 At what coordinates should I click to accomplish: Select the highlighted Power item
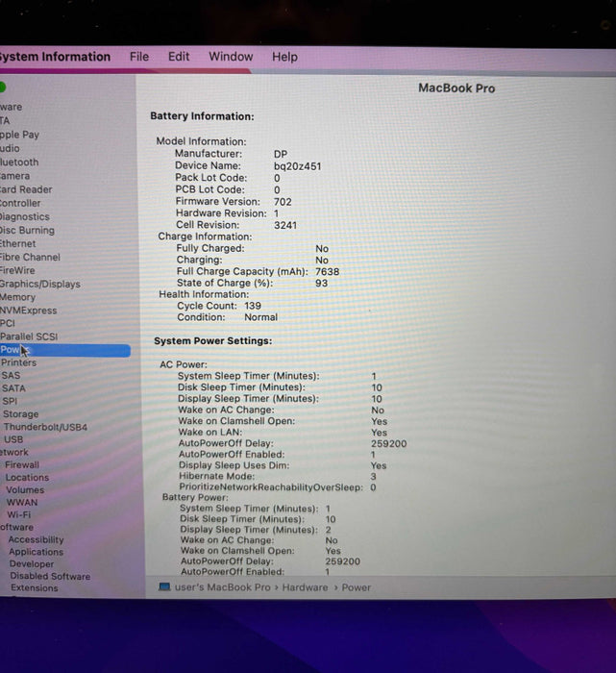pyautogui.click(x=65, y=350)
